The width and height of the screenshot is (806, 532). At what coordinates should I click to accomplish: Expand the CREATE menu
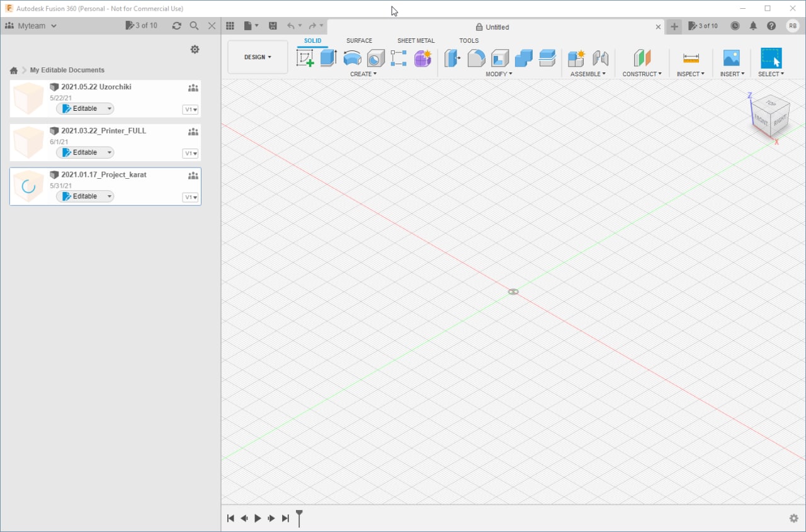click(363, 74)
